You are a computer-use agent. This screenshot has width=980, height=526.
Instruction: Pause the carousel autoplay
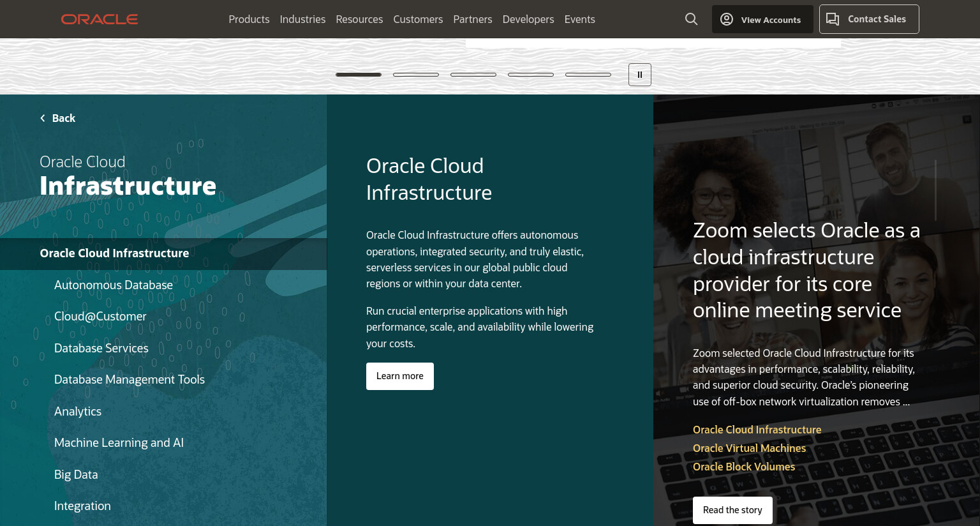pyautogui.click(x=640, y=75)
